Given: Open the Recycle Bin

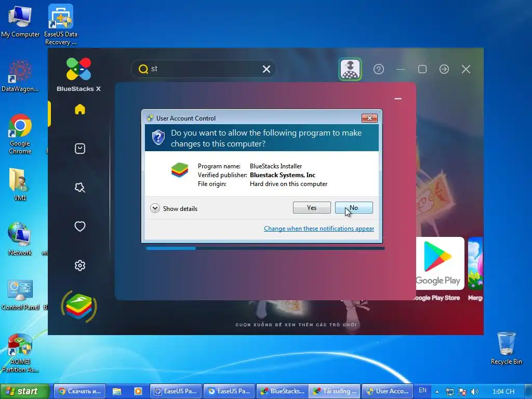Looking at the screenshot, I should 506,348.
